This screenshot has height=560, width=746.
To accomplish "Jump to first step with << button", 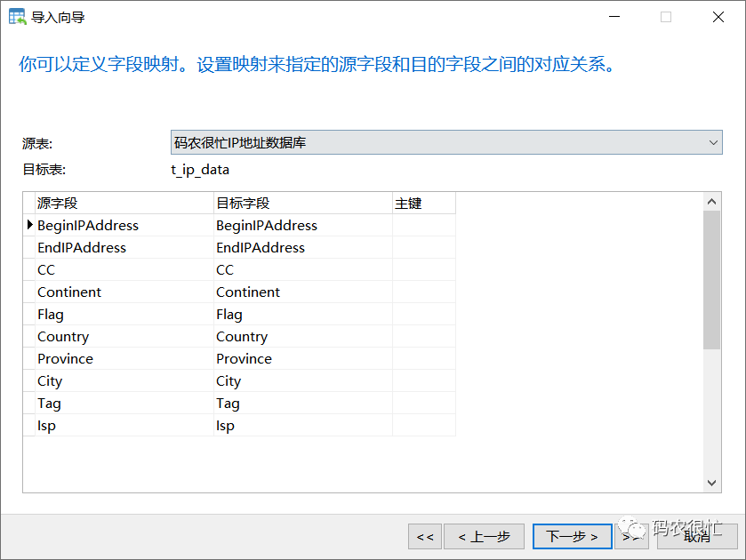I will click(x=425, y=537).
